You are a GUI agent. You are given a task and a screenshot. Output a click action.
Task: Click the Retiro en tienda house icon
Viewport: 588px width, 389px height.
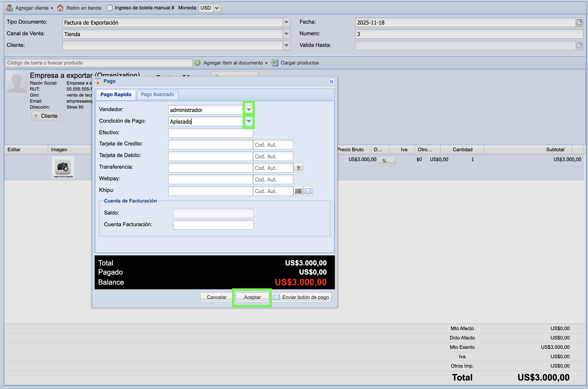pos(60,8)
